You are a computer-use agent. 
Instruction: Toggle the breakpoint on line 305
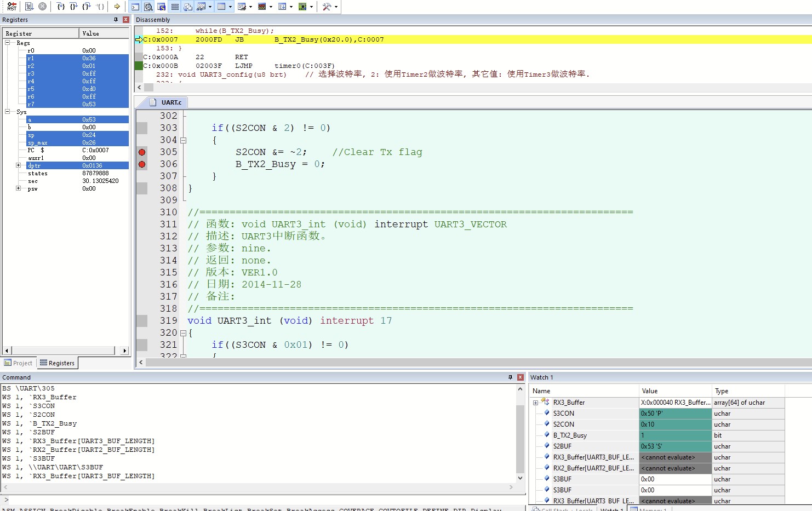[142, 152]
